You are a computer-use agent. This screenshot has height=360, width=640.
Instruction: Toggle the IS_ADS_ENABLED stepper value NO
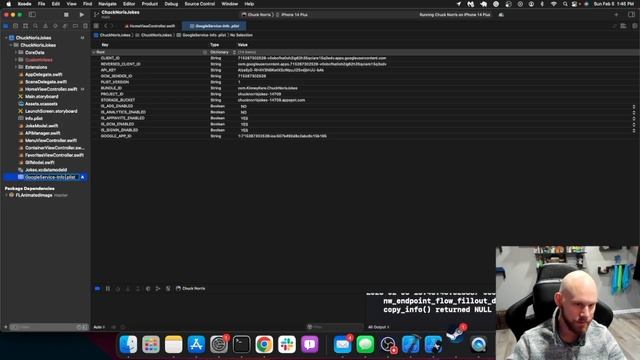(x=634, y=106)
